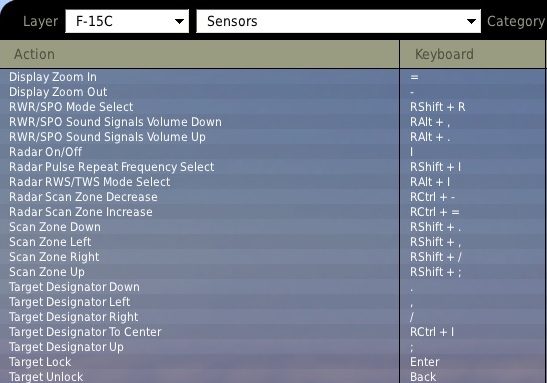The image size is (547, 383).
Task: Select the Display Zoom Out action row
Action: pos(200,92)
